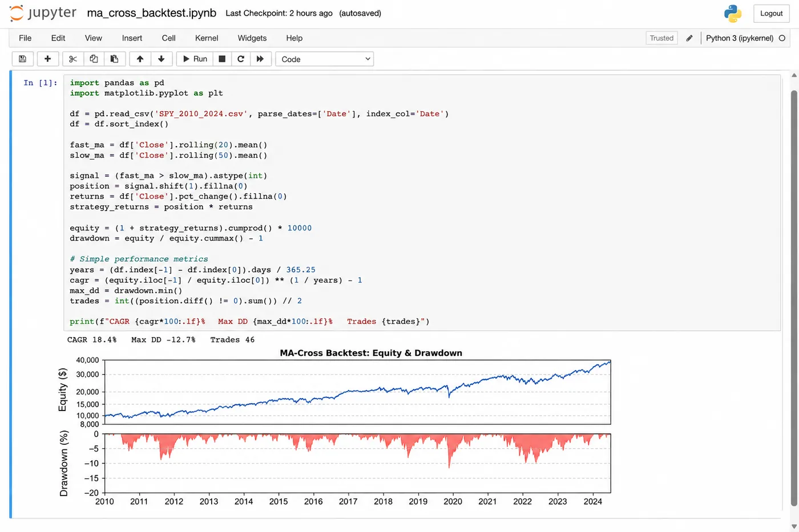Open the Insert menu
This screenshot has width=799, height=532.
click(132, 38)
